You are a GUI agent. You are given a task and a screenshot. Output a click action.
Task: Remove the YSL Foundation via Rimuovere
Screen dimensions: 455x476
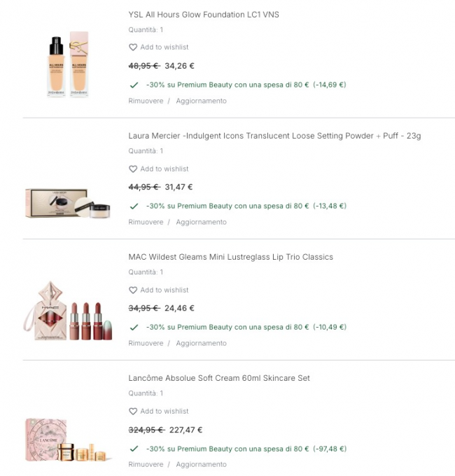pyautogui.click(x=146, y=101)
